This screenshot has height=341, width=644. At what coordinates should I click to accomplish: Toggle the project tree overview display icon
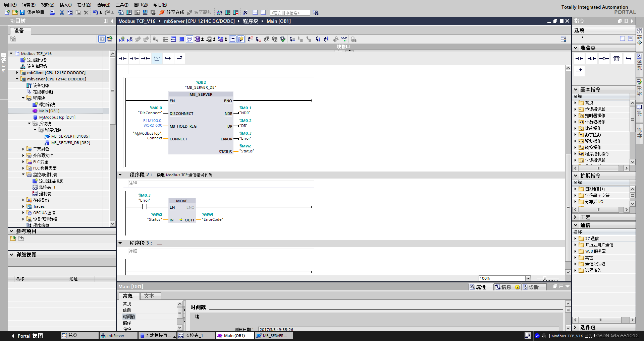pyautogui.click(x=102, y=39)
